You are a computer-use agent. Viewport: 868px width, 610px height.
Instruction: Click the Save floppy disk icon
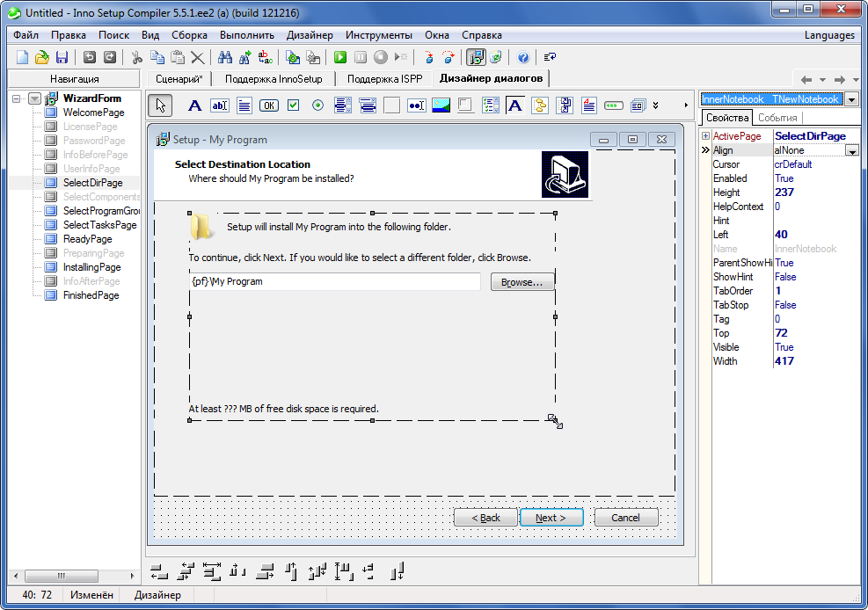[x=62, y=57]
